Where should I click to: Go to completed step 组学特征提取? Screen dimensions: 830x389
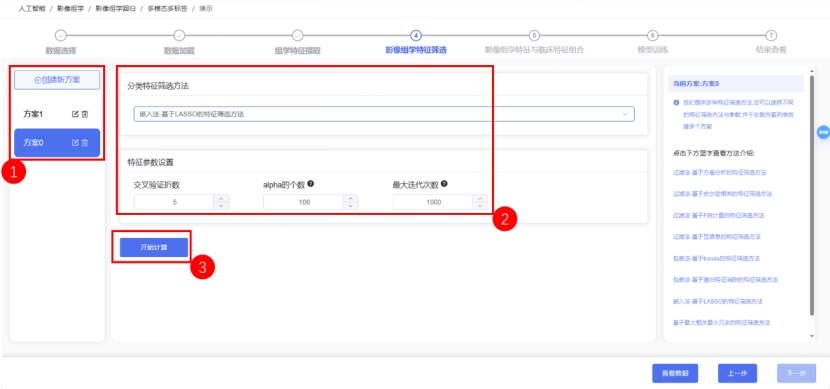297,35
